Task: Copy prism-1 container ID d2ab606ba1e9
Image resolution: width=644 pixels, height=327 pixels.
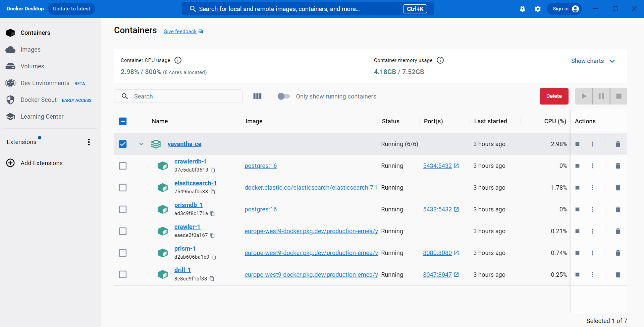Action: click(214, 257)
